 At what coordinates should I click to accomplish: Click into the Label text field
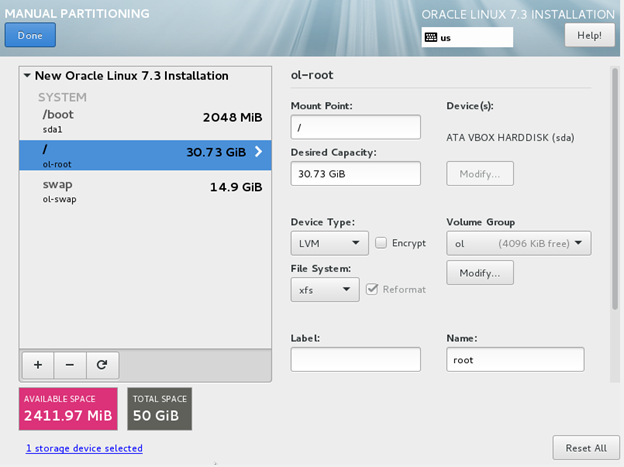[x=355, y=360]
